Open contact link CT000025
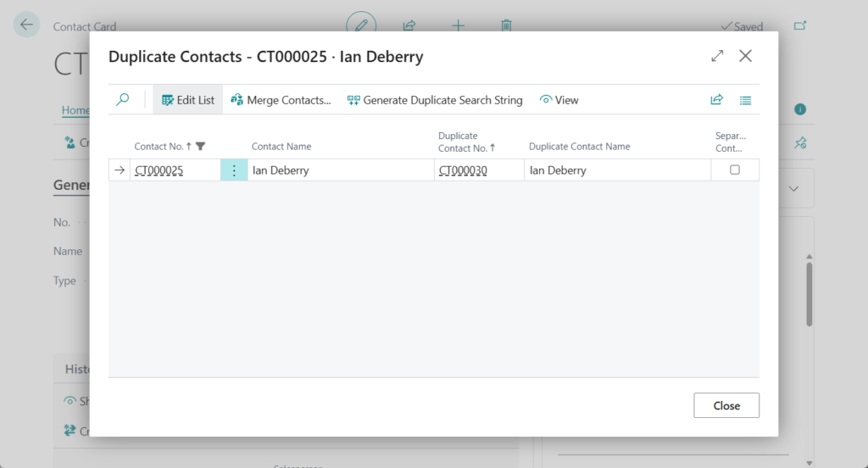The height and width of the screenshot is (468, 868). (x=159, y=170)
